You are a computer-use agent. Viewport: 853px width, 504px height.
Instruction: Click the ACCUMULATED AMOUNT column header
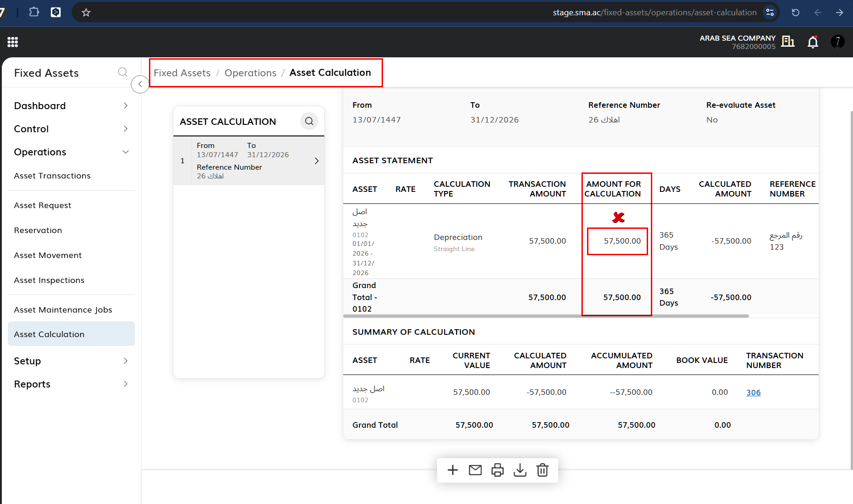tap(622, 361)
